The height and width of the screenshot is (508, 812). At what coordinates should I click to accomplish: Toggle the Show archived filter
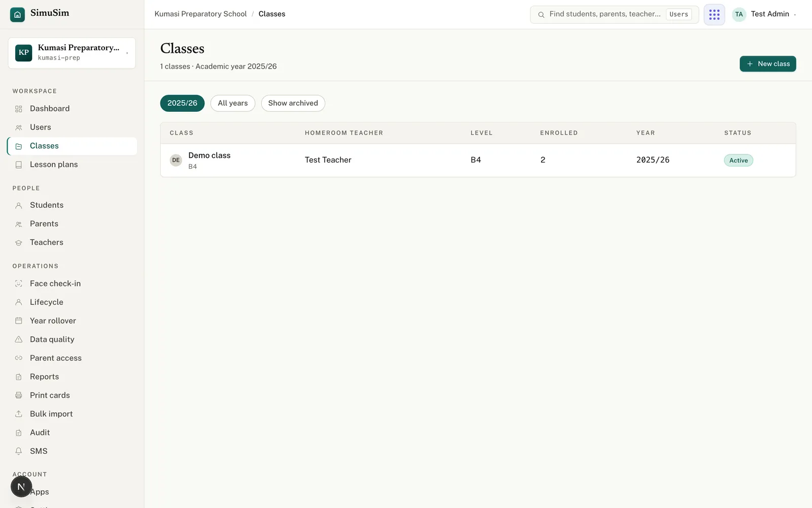(x=293, y=103)
